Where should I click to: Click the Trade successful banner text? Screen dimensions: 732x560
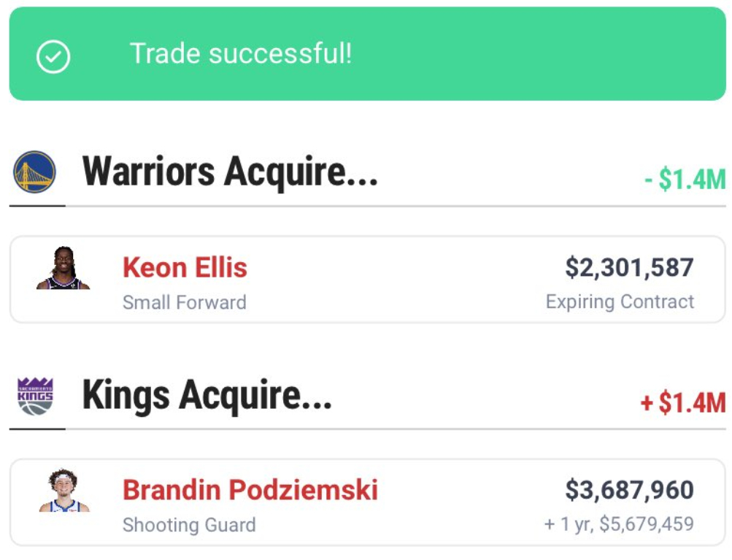point(241,53)
